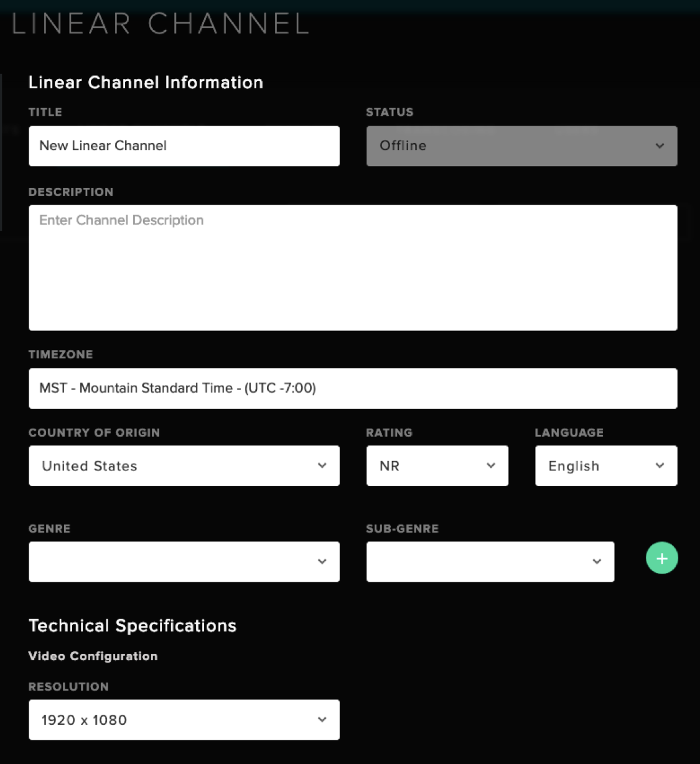Click the LINEAR CHANNEL page heading
This screenshot has width=700, height=764.
tap(159, 24)
